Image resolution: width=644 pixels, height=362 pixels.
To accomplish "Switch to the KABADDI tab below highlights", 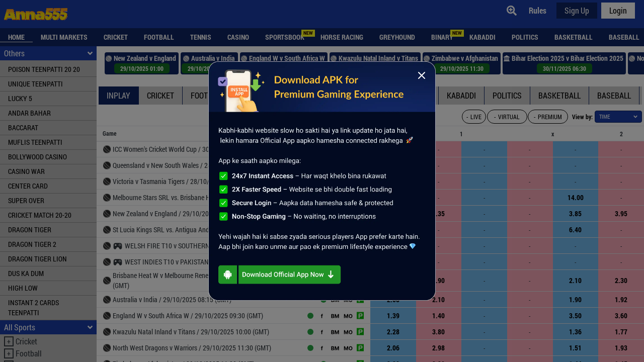I will [461, 96].
